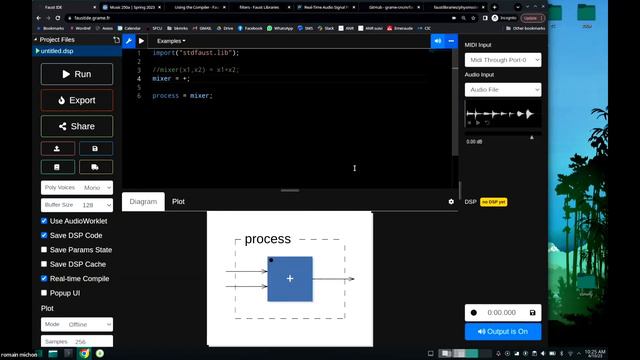
Task: Click the green app icon in the taskbar
Action: 100,353
